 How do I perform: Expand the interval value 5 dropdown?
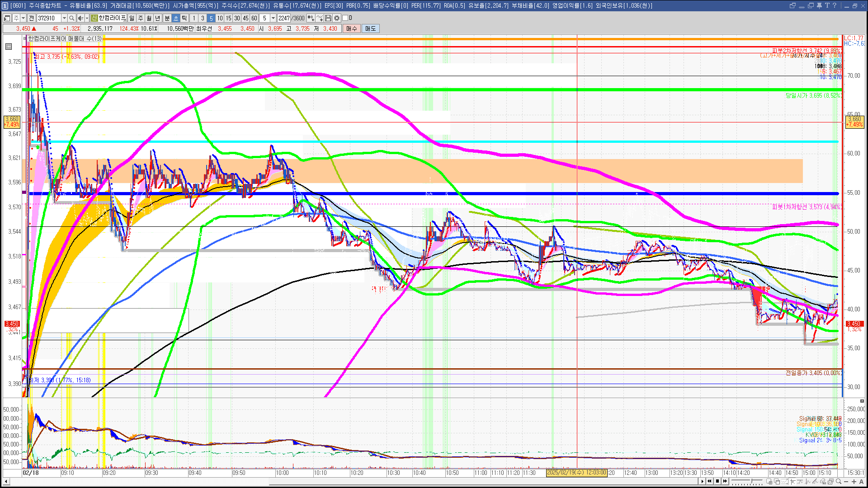(273, 18)
